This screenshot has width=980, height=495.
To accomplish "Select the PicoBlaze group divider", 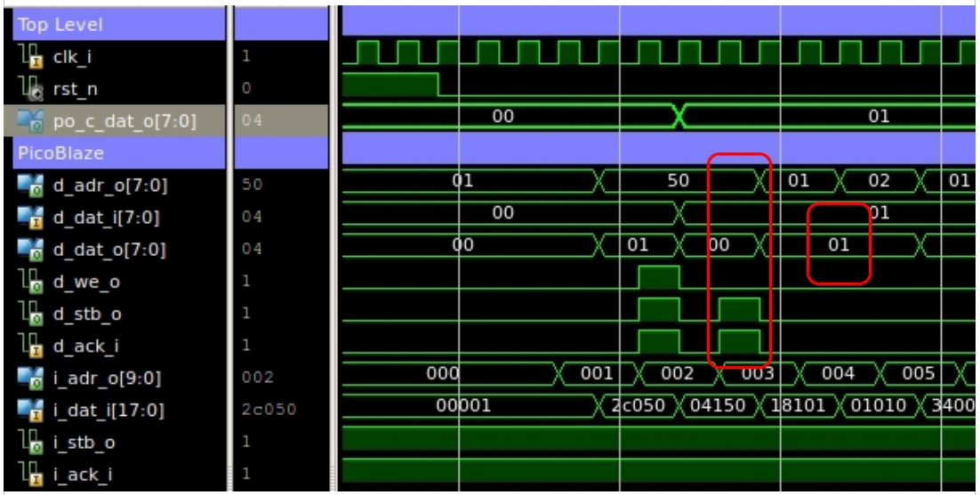I will point(118,153).
